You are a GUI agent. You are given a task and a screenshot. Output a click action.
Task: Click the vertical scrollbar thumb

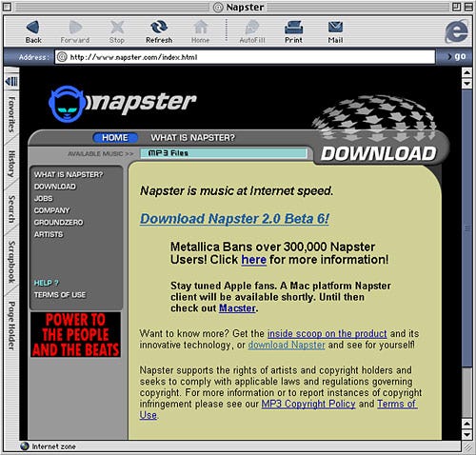point(466,228)
